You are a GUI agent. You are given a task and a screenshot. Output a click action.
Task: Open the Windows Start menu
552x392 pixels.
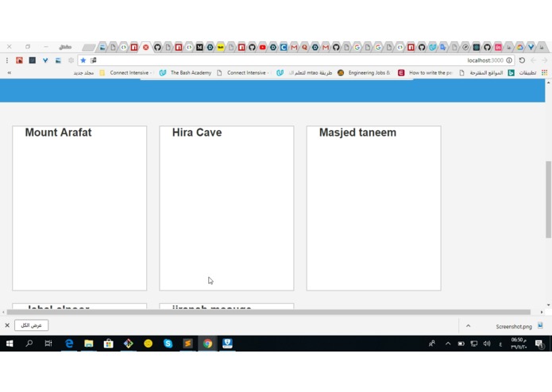pos(10,344)
